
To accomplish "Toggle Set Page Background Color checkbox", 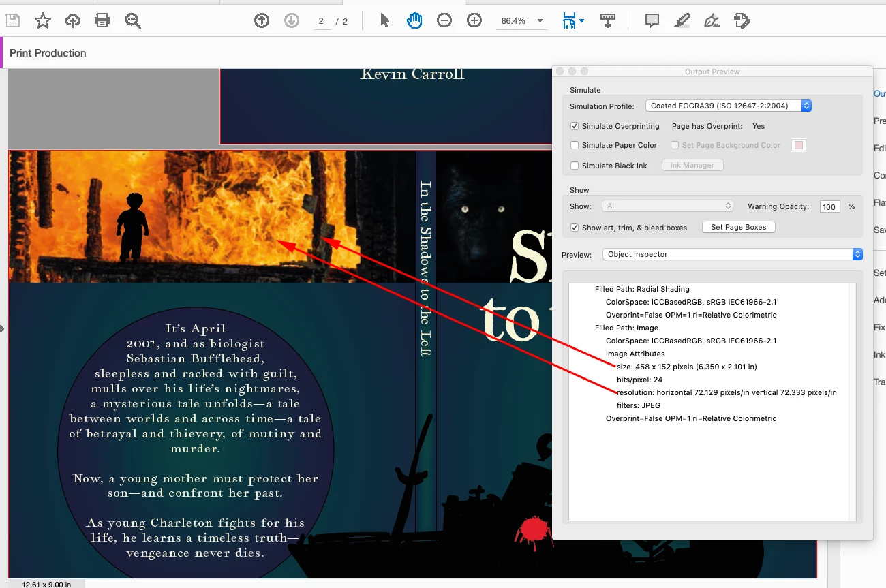I will pos(675,145).
